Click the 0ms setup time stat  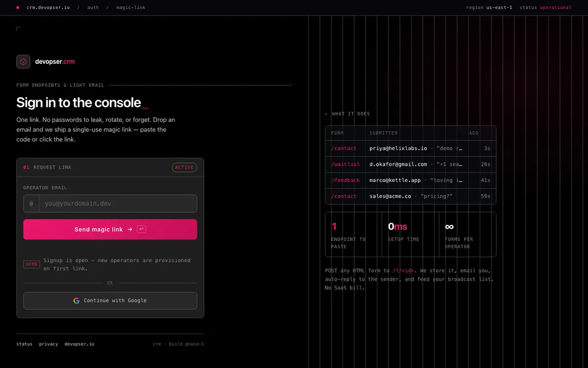(411, 235)
